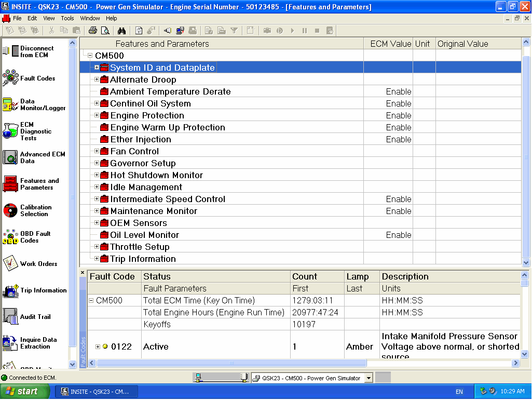Open the Tools menu
532x400 pixels.
click(x=67, y=18)
